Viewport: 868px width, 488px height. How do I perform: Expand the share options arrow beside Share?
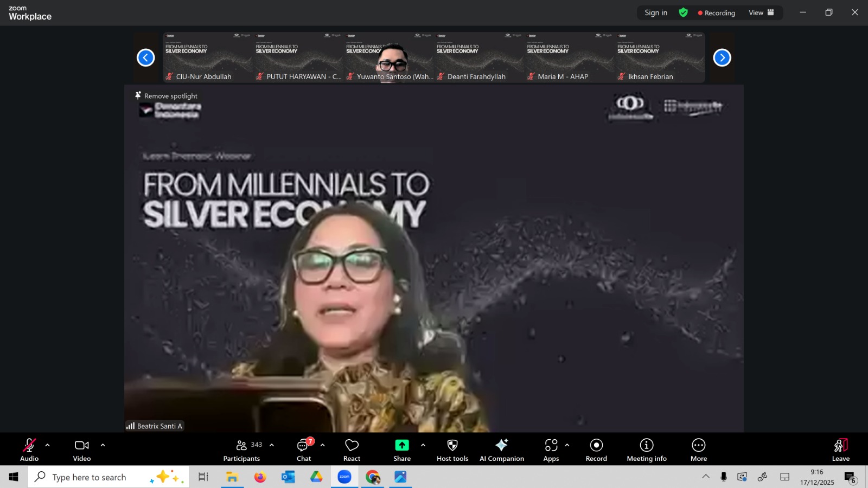(423, 445)
